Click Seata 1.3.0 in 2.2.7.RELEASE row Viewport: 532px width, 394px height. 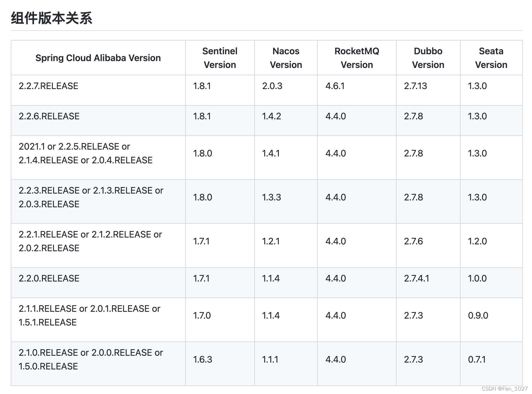pyautogui.click(x=477, y=86)
